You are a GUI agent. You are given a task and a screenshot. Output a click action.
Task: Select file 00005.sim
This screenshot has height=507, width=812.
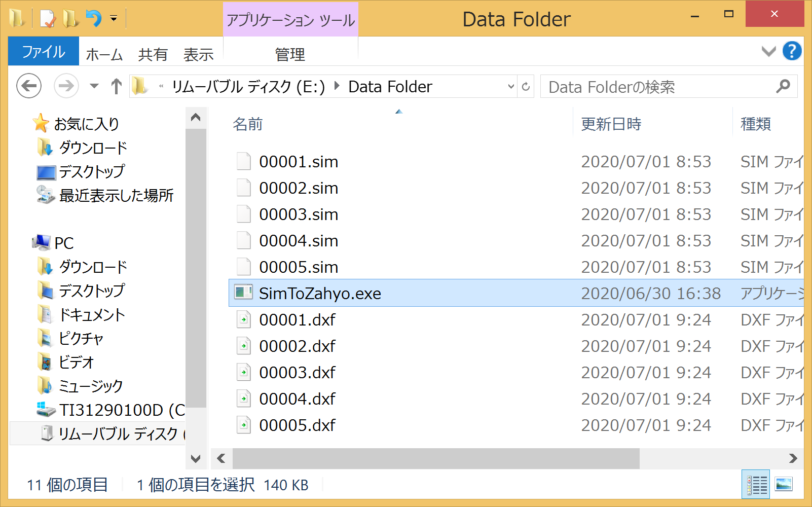[x=299, y=267]
